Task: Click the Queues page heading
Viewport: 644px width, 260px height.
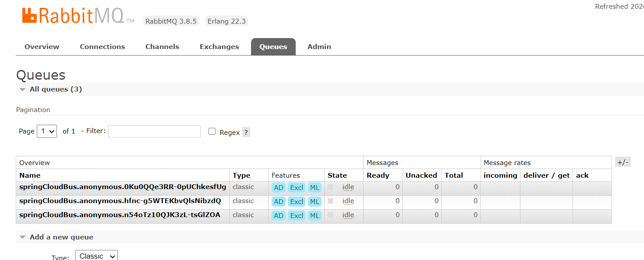Action: point(41,75)
